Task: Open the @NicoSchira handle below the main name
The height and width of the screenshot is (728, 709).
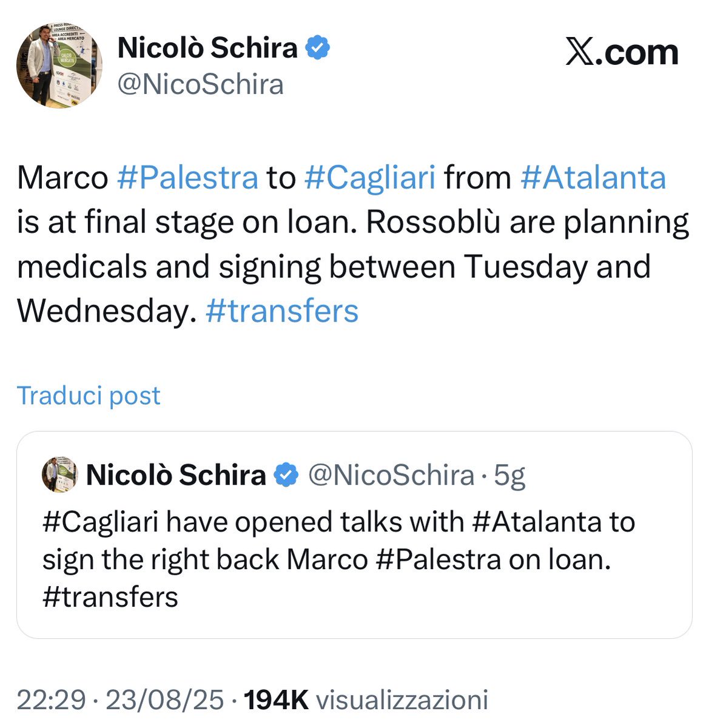Action: 200,84
